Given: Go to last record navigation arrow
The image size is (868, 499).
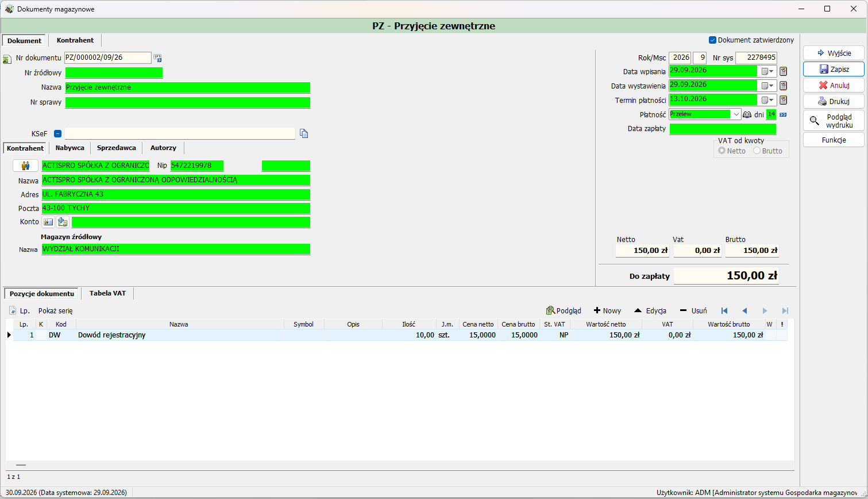Looking at the screenshot, I should (x=785, y=310).
